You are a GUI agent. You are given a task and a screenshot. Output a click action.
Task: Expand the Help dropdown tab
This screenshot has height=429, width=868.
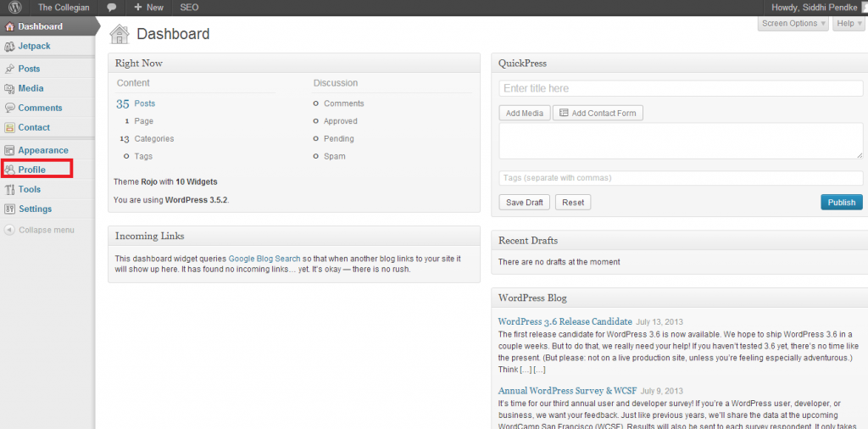pyautogui.click(x=849, y=23)
